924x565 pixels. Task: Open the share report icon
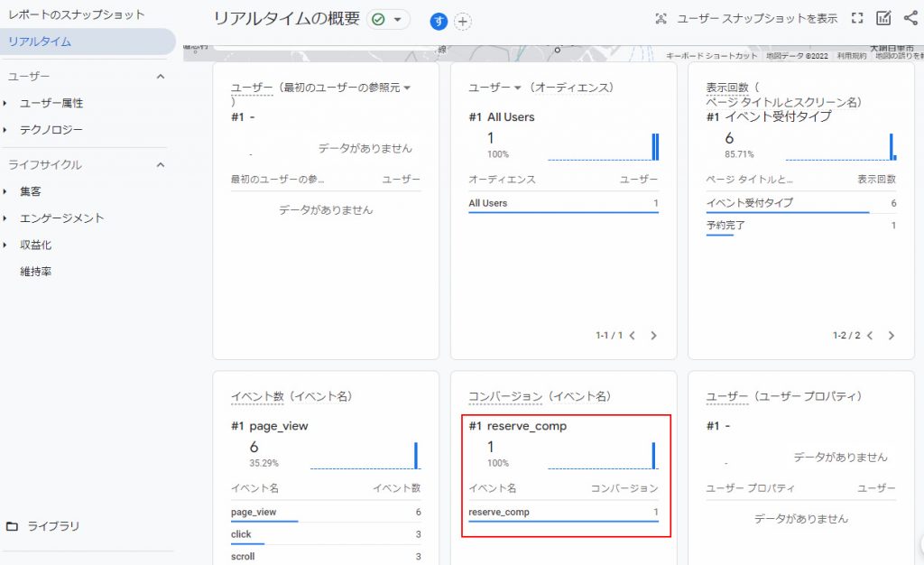click(x=910, y=18)
